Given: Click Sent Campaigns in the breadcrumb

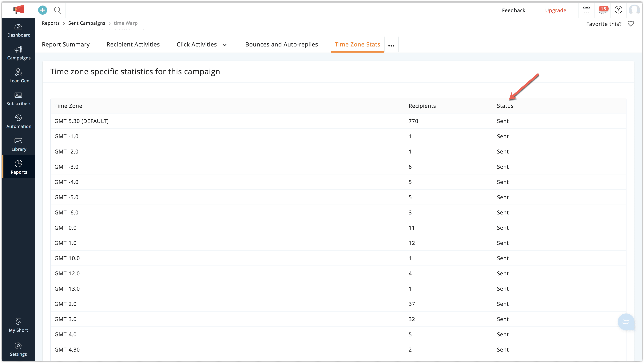Looking at the screenshot, I should (87, 23).
